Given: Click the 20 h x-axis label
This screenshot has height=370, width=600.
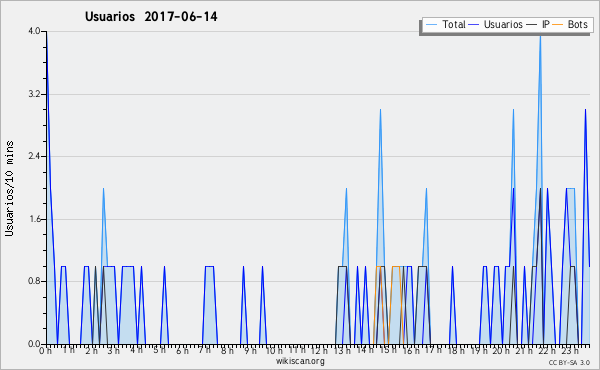Looking at the screenshot, I should pos(501,350).
